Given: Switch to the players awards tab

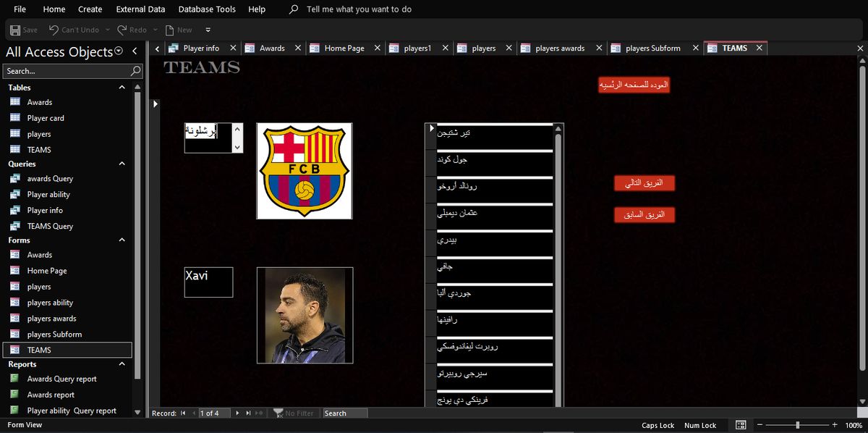Looking at the screenshot, I should click(560, 48).
